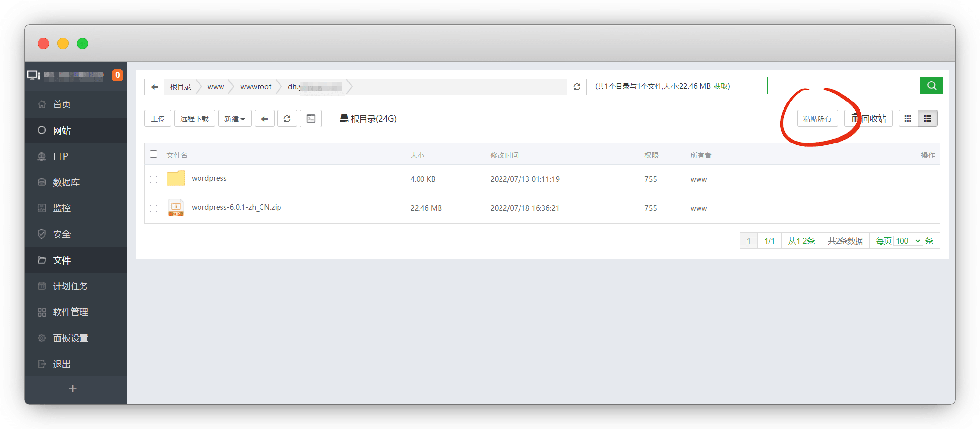The width and height of the screenshot is (980, 429).
Task: Go to 网站 websites section
Action: (x=61, y=130)
